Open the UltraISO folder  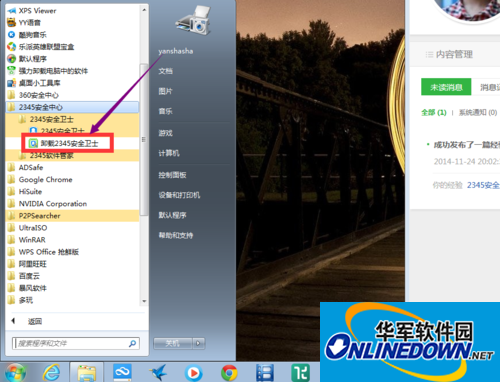[72, 228]
